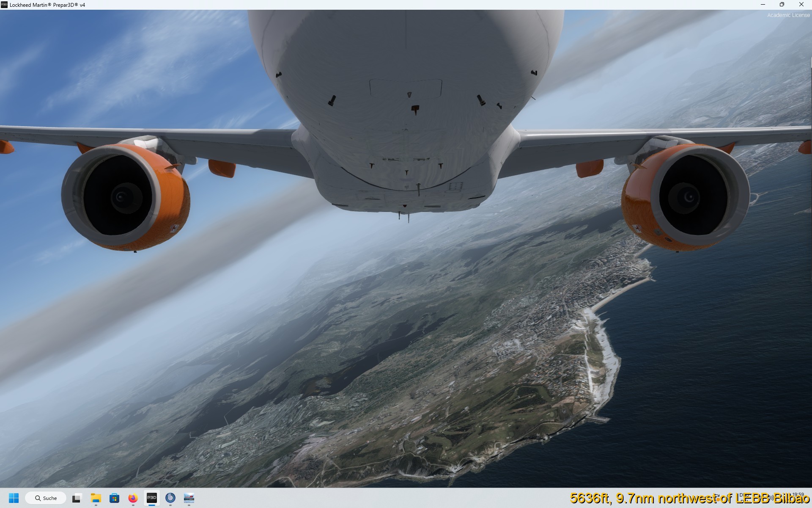Restore down the Prepar3D window

(x=782, y=5)
